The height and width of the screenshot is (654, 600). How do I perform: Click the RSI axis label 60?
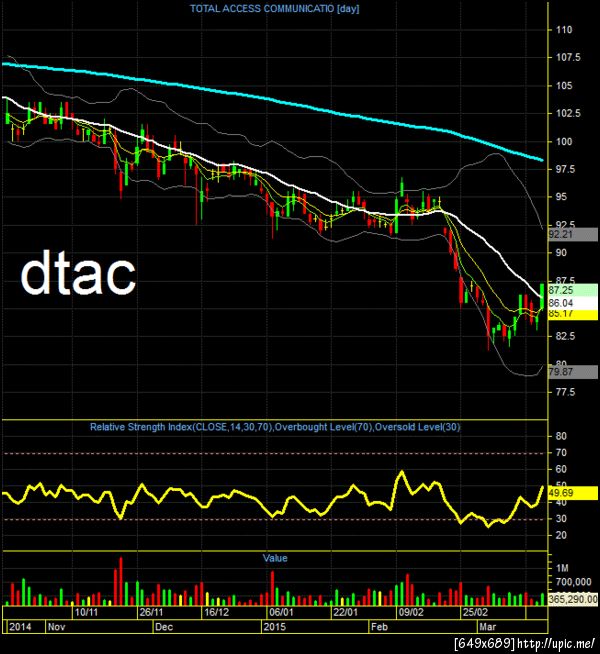tap(561, 469)
